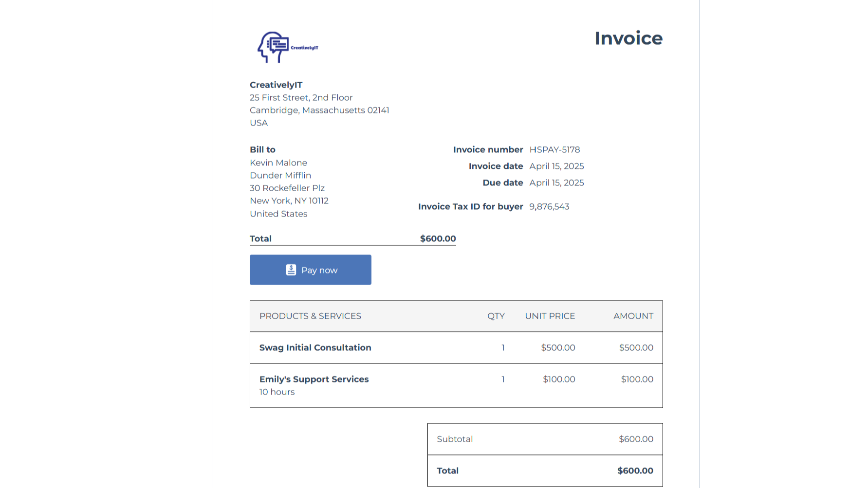Viewport: 868px width, 488px height.
Task: Click the dollar receipt icon on Pay now
Action: [291, 270]
